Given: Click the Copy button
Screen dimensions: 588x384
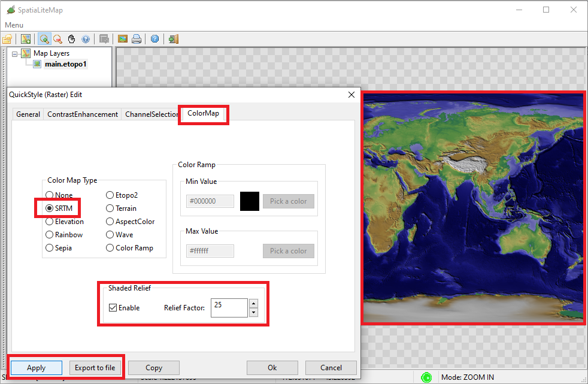Looking at the screenshot, I should coord(154,368).
